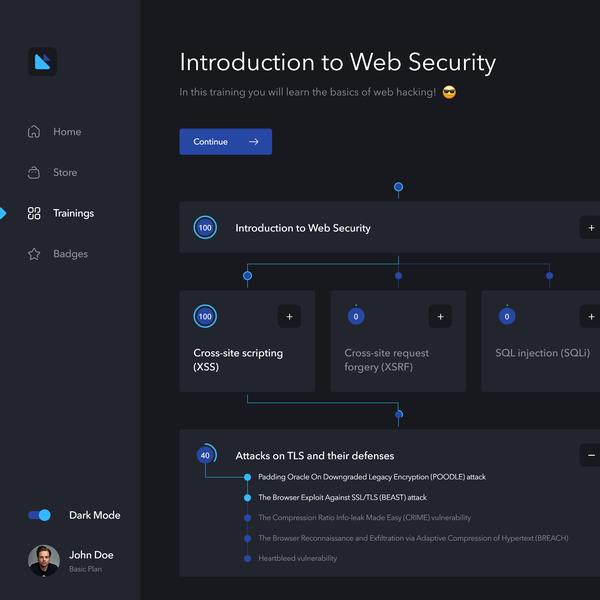
Task: Click the Badges star icon
Action: [x=34, y=254]
